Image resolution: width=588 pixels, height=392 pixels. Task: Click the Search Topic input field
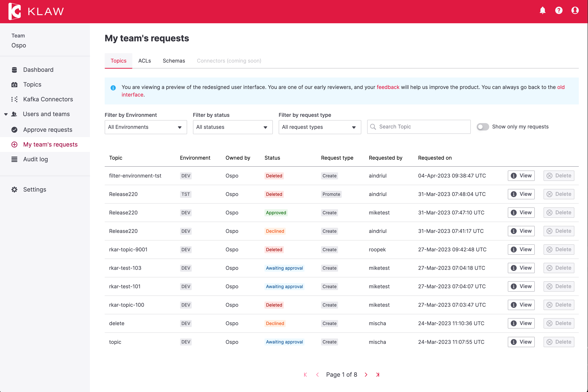pyautogui.click(x=422, y=127)
